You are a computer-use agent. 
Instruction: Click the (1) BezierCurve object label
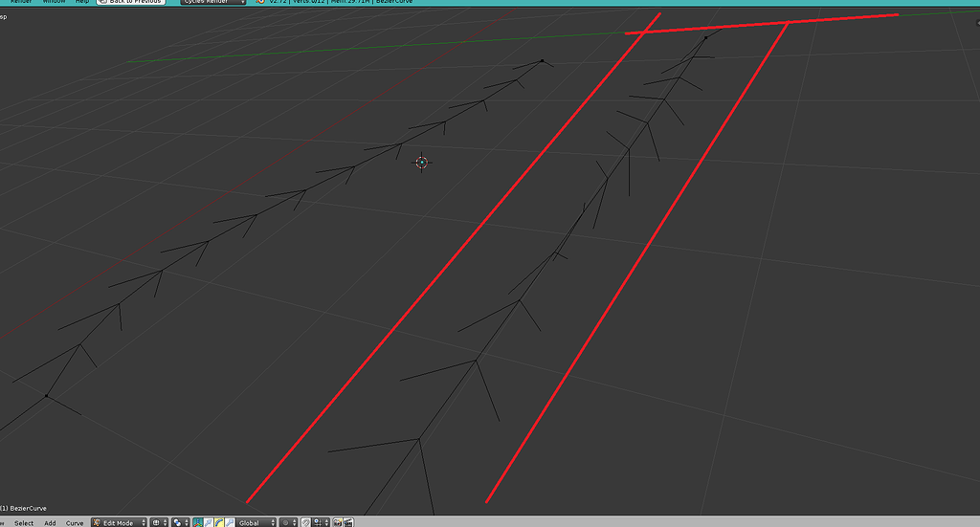[x=24, y=508]
